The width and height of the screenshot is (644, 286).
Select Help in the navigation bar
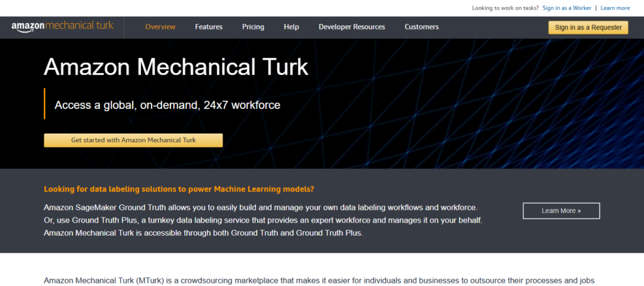[x=291, y=27]
